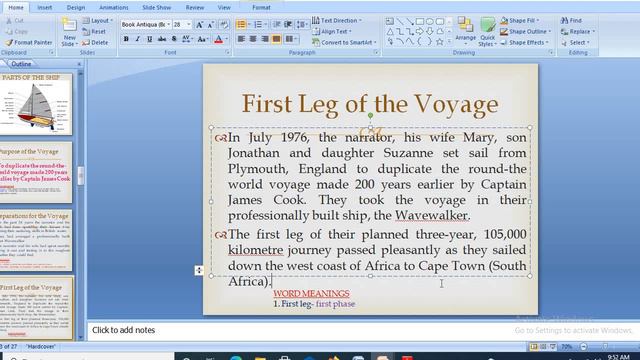Click the Shape Fill button
The image size is (640, 360).
coord(519,20)
